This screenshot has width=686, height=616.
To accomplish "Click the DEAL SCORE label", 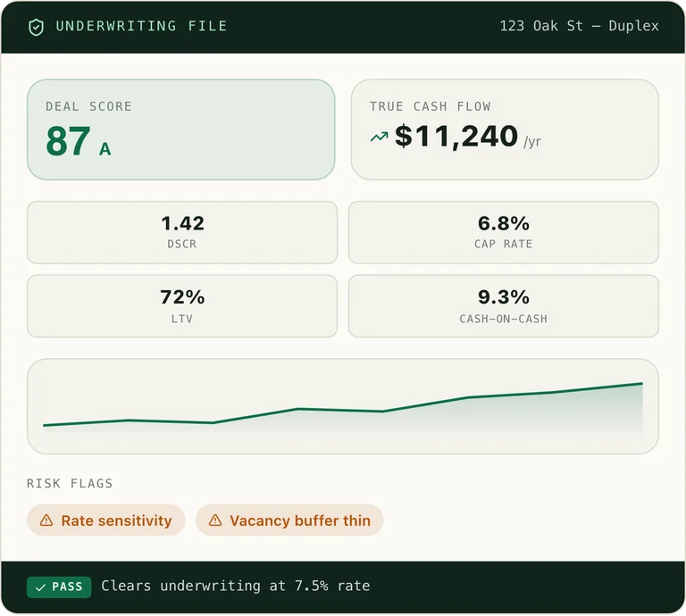I will [x=88, y=106].
